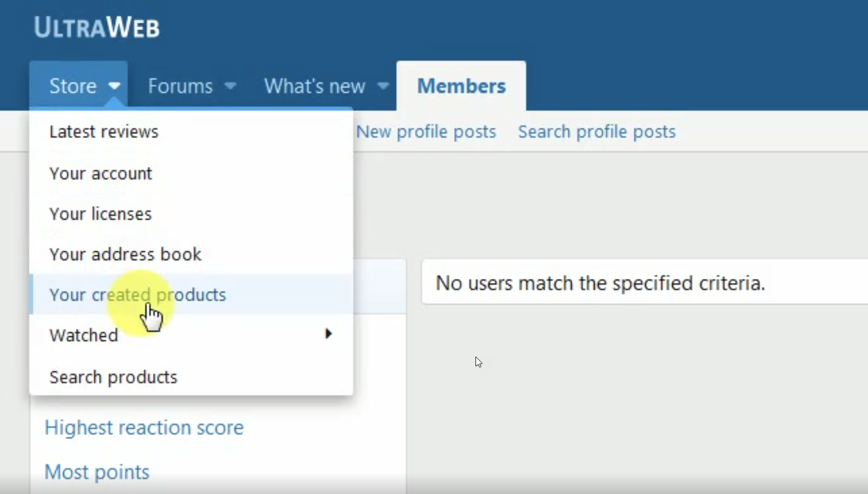This screenshot has height=494, width=868.
Task: Expand the Forums dropdown arrow
Action: [x=230, y=86]
